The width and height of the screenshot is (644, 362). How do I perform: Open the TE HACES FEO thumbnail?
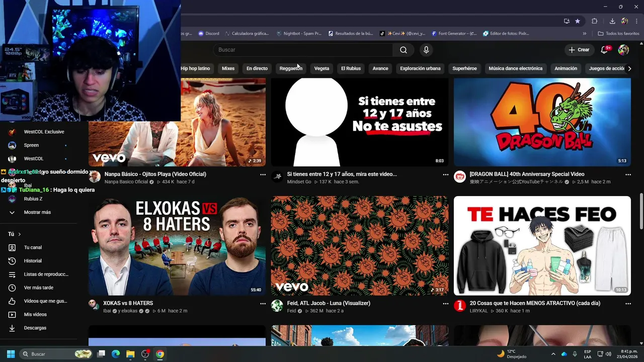pyautogui.click(x=542, y=246)
